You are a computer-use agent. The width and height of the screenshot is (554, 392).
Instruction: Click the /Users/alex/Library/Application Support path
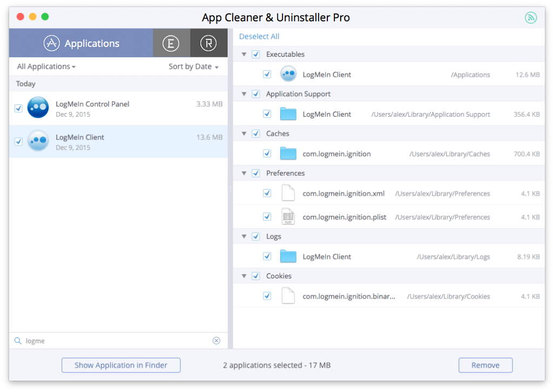coord(430,115)
